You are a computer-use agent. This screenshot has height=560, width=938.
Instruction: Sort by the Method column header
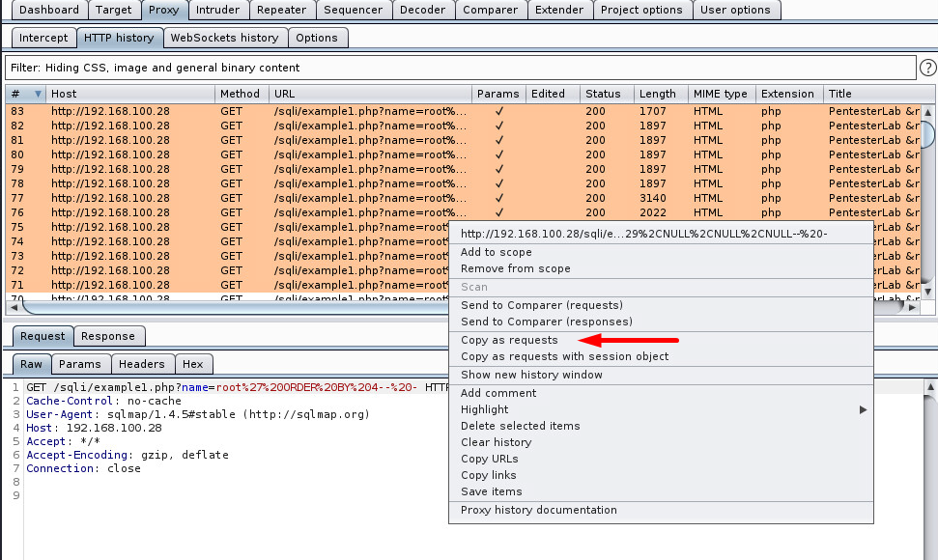tap(242, 94)
